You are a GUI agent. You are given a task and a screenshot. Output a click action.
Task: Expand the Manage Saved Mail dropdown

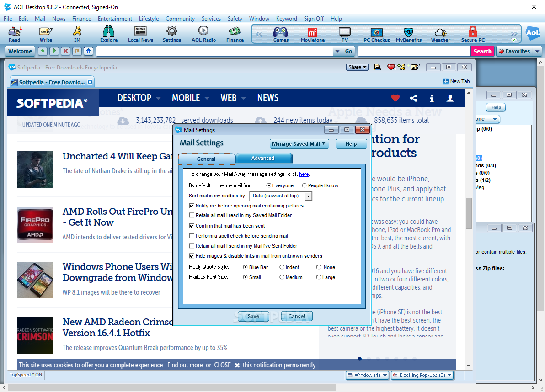tap(299, 144)
